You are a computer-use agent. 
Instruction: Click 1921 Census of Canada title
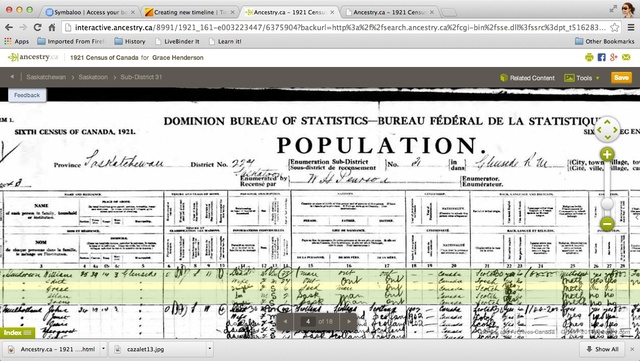coord(104,58)
